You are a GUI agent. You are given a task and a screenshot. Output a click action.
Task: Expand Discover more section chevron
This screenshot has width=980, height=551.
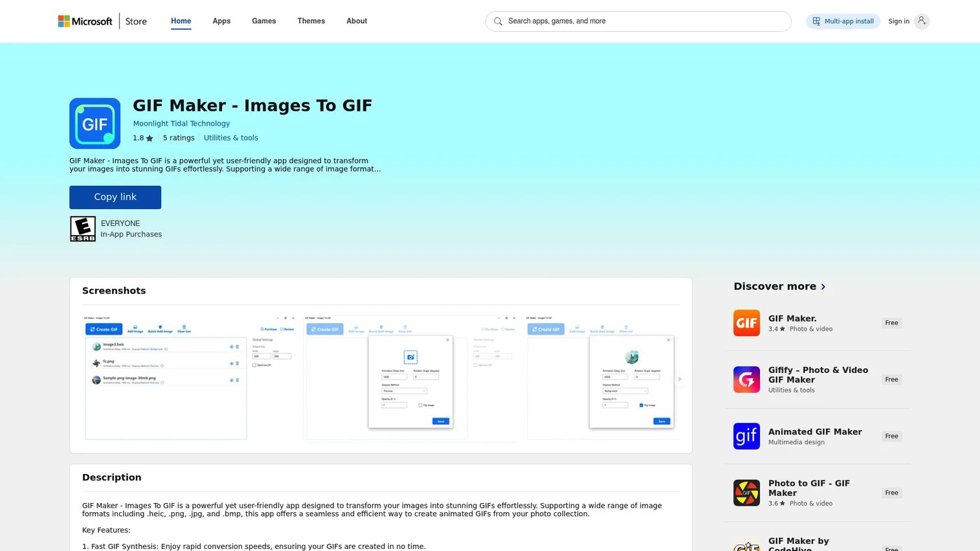click(823, 287)
